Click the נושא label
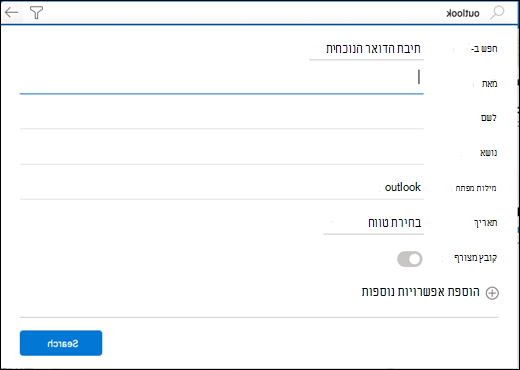The image size is (520, 370). click(488, 153)
